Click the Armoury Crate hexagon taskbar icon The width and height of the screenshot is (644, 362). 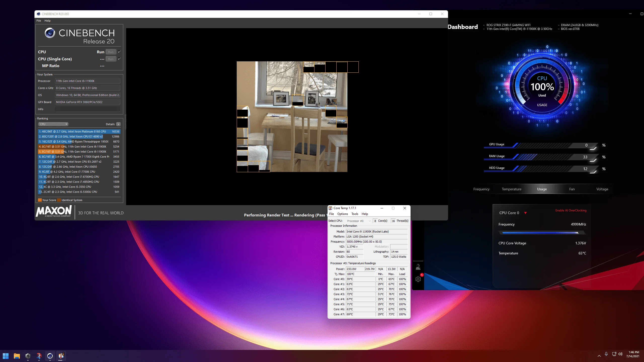[x=28, y=356]
